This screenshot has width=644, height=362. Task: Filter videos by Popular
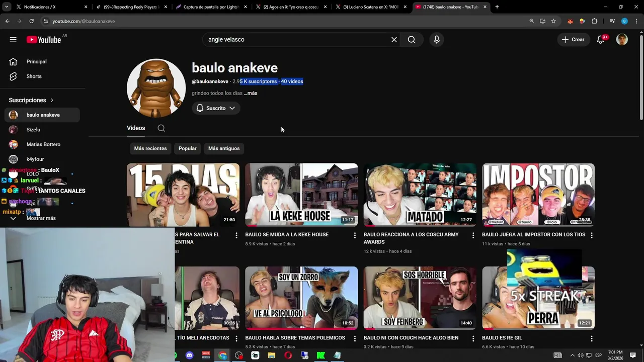click(x=188, y=148)
